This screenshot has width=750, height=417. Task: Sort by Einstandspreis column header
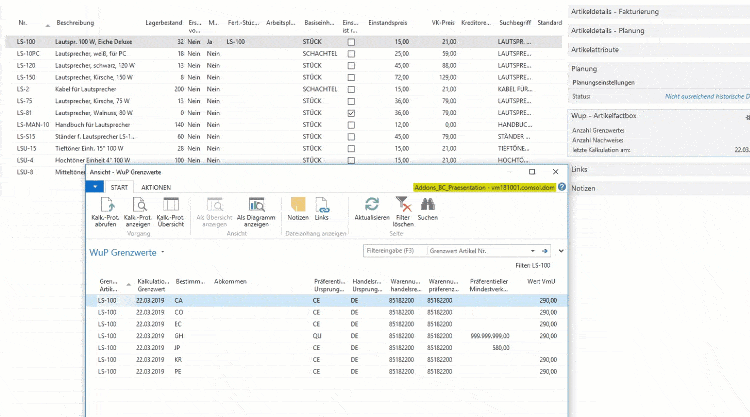387,22
